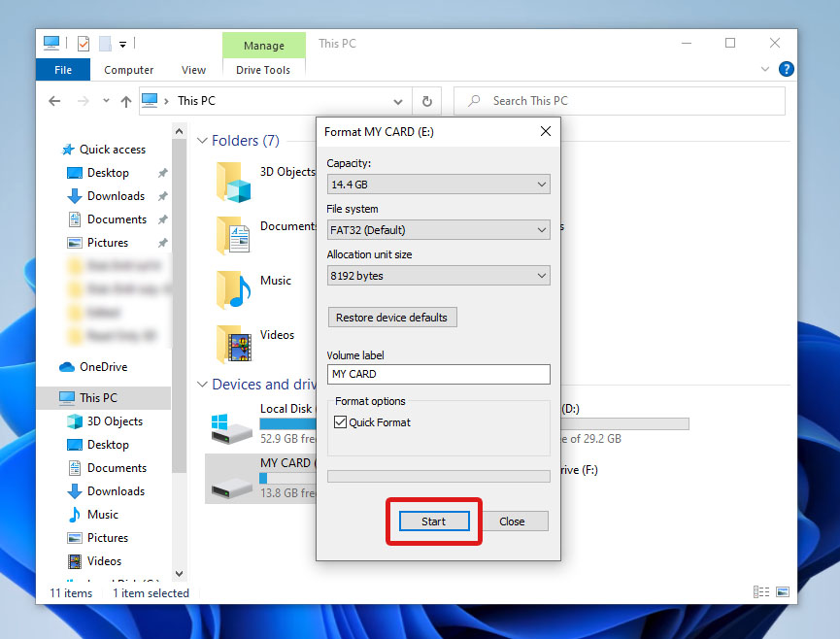
Task: Select the Music folder icon
Action: click(234, 288)
